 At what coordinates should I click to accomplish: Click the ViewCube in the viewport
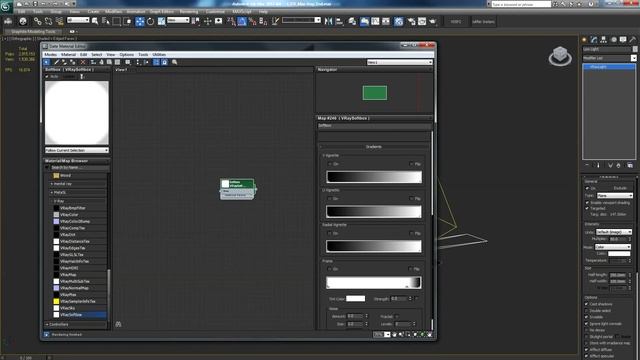tap(560, 56)
